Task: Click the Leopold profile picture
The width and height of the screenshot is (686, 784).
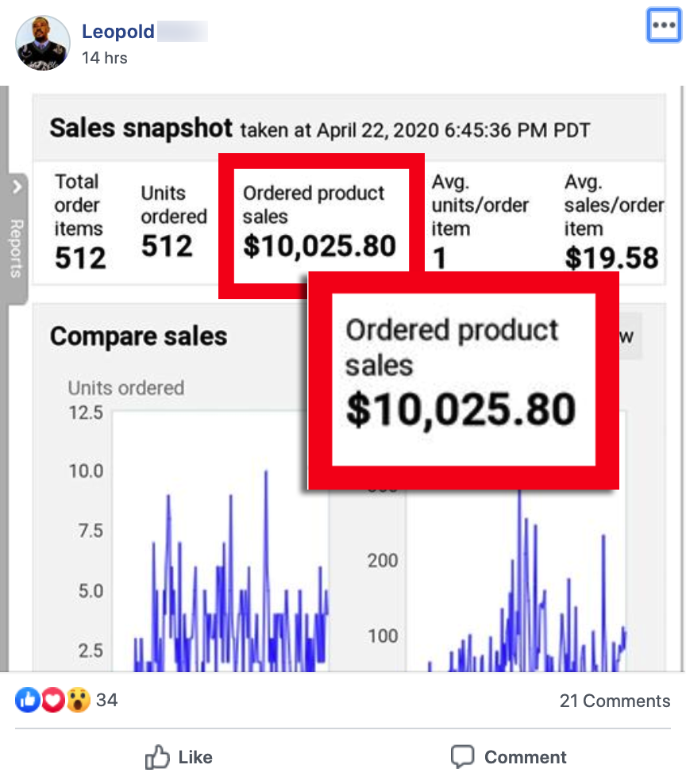Action: 43,43
